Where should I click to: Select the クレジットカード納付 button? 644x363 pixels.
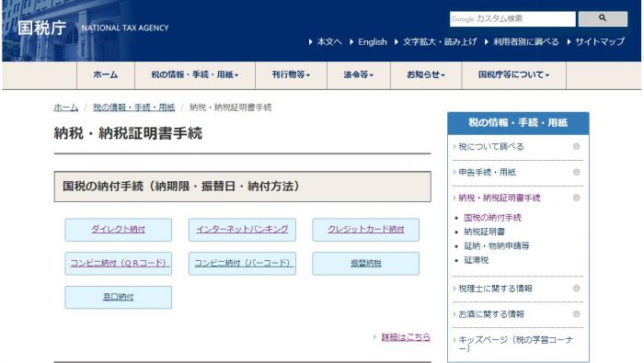point(365,229)
